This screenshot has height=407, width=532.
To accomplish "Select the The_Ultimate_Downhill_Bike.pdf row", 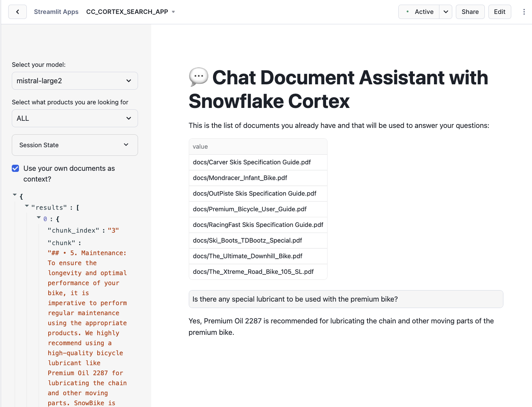I will pyautogui.click(x=258, y=256).
